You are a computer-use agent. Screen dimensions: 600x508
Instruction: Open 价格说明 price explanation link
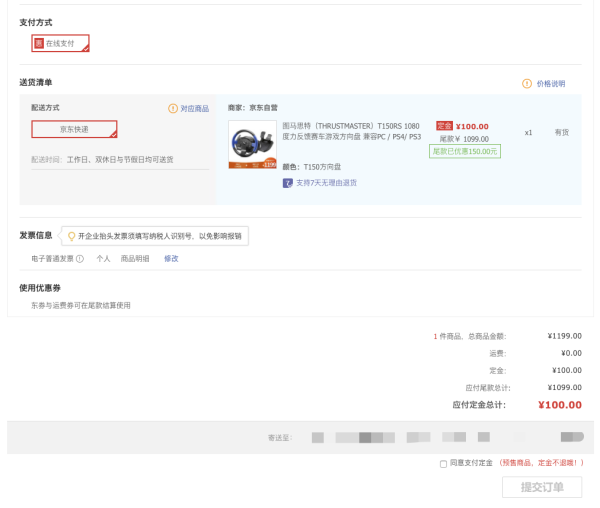(x=551, y=84)
